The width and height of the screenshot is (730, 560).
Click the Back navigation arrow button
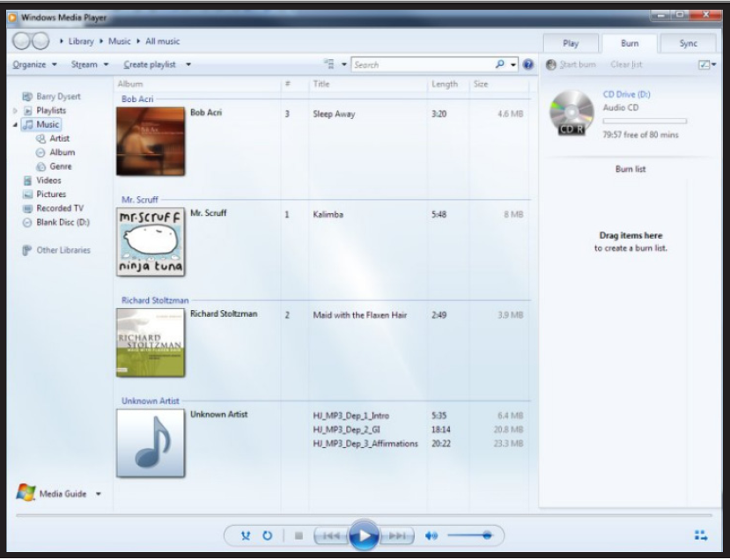click(21, 41)
